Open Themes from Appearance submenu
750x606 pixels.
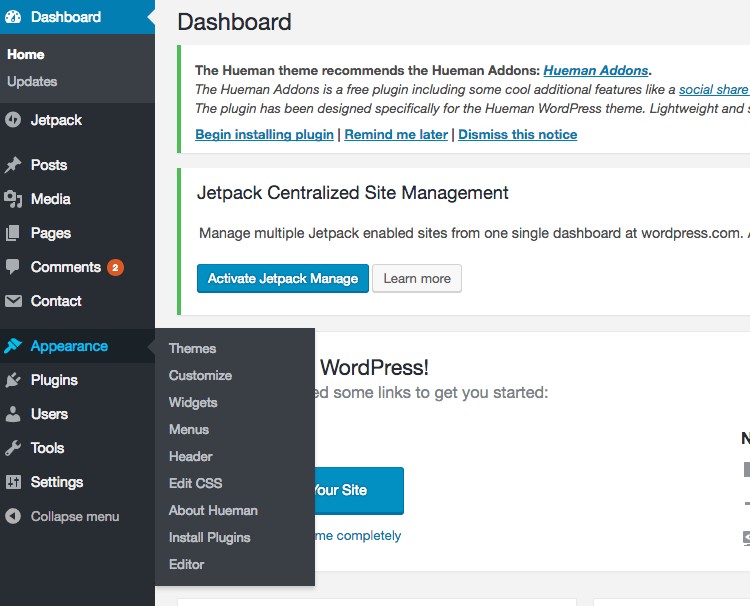192,349
